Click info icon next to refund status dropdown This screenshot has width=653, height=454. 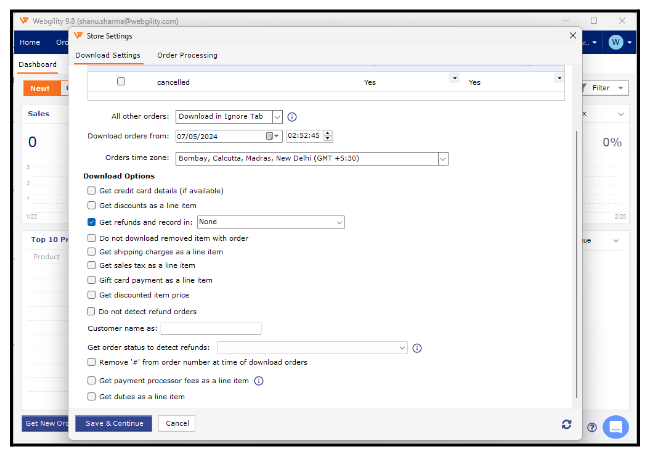click(x=417, y=348)
